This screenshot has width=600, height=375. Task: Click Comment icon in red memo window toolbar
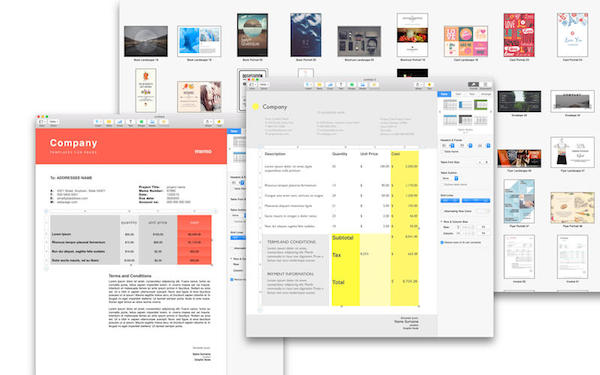(163, 122)
